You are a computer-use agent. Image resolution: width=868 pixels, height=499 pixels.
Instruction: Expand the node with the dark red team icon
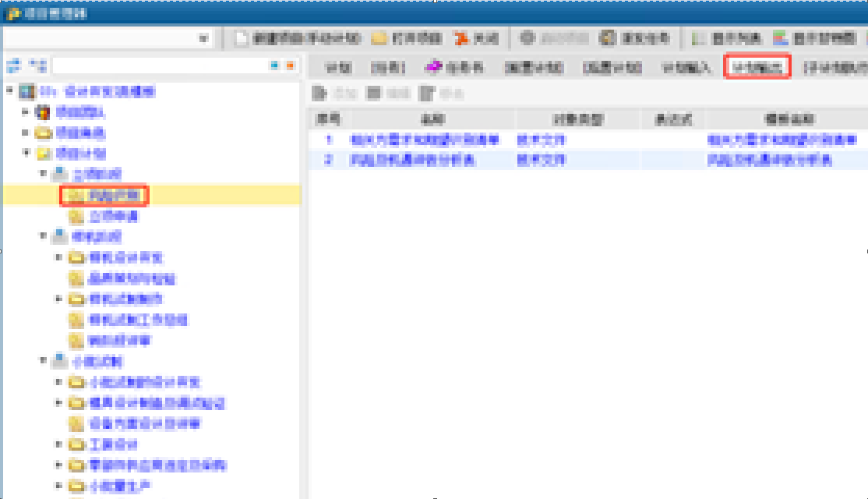pyautogui.click(x=25, y=111)
